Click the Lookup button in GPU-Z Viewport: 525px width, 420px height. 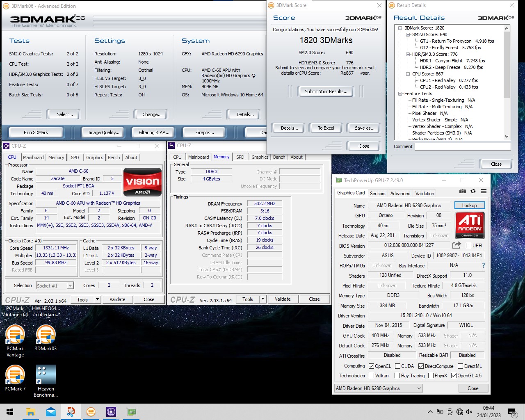tap(470, 205)
